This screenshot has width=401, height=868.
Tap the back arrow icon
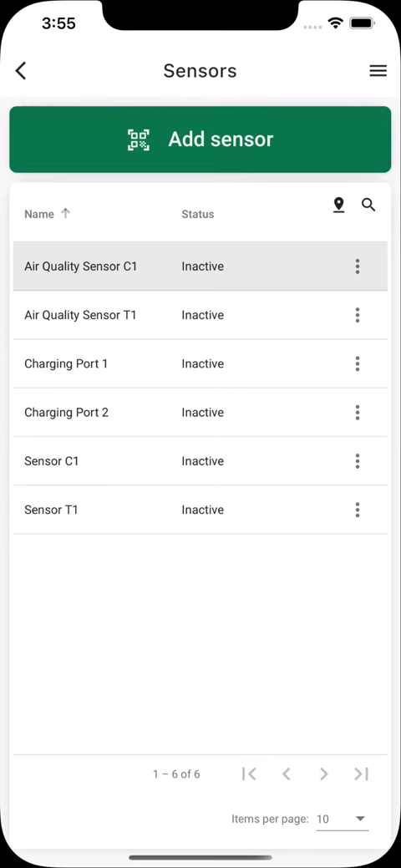coord(21,71)
